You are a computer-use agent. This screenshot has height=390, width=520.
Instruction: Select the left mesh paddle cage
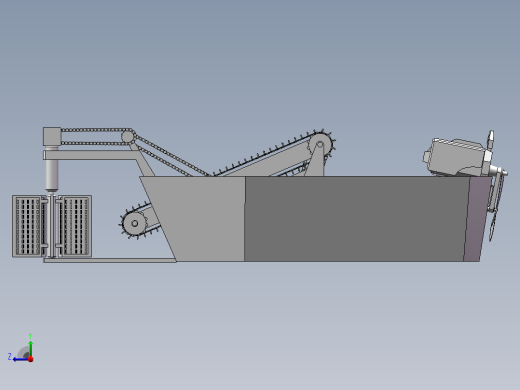[28, 226]
